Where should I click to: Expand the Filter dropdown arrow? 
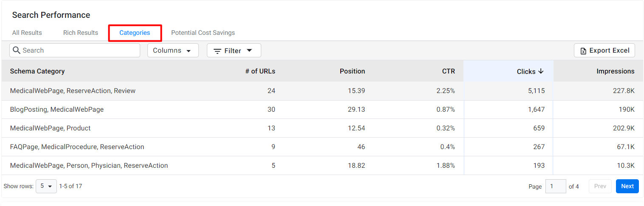[249, 51]
